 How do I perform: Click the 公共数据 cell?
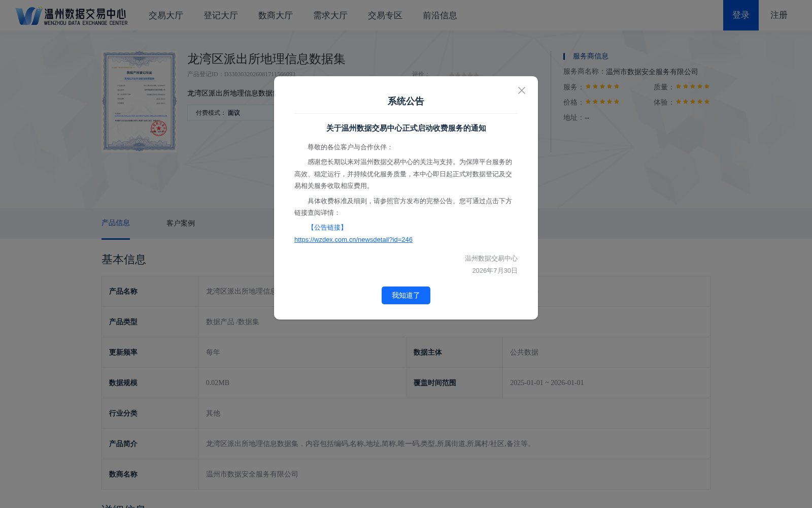606,352
